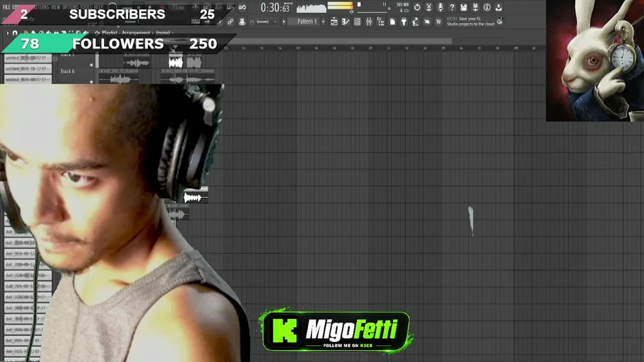Open the audio editor scissors icon
Image resolution: width=644 pixels, height=362 pixels.
(x=429, y=7)
